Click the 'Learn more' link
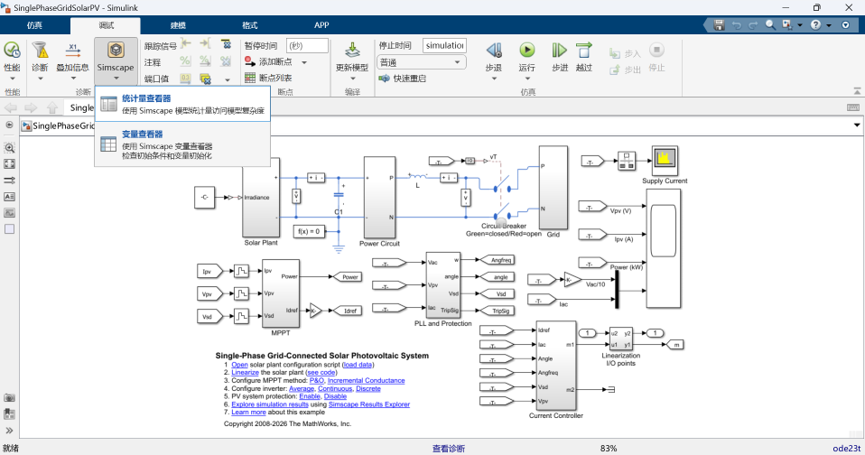865x455 pixels. pyautogui.click(x=248, y=412)
